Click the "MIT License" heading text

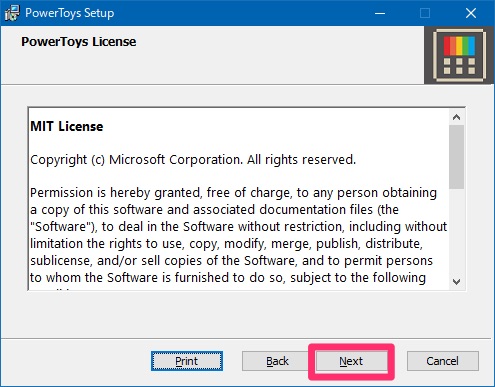[x=67, y=127]
